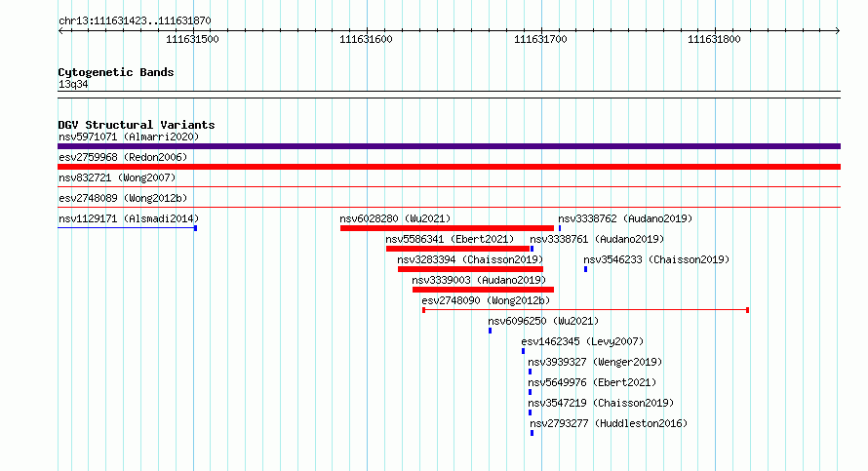
Task: Click the ruler's left arrow end
Action: pyautogui.click(x=60, y=31)
